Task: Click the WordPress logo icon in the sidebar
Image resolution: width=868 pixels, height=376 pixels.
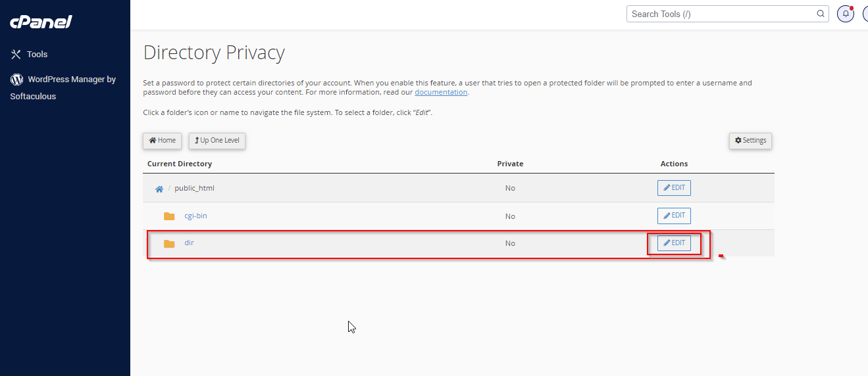Action: coord(16,80)
